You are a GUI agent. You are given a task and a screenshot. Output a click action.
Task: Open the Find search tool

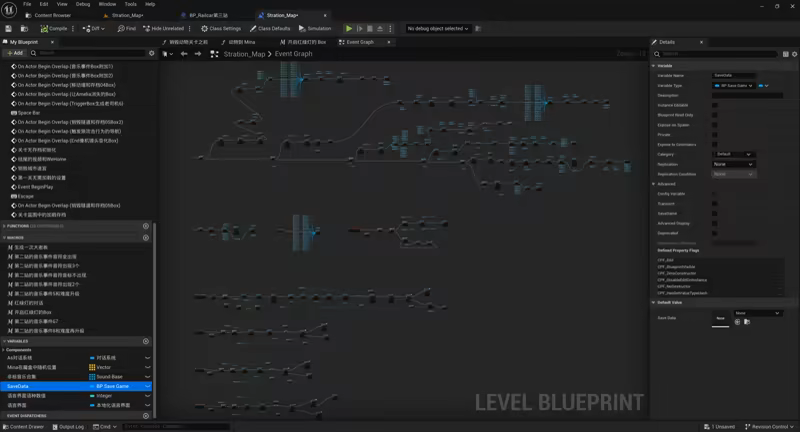(127, 29)
